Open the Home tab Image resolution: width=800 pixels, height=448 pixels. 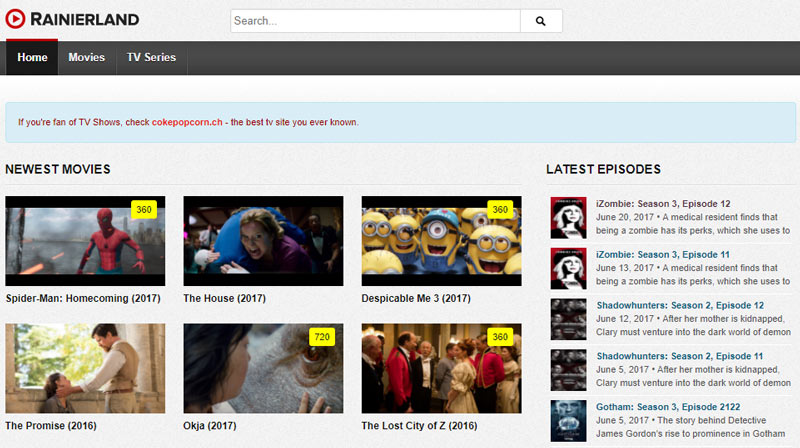32,57
